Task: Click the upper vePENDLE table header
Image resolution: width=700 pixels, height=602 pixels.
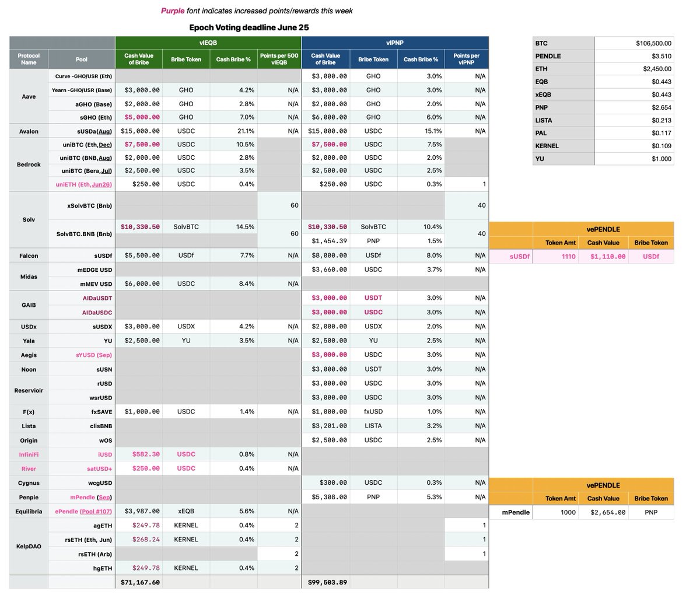Action: tap(603, 229)
